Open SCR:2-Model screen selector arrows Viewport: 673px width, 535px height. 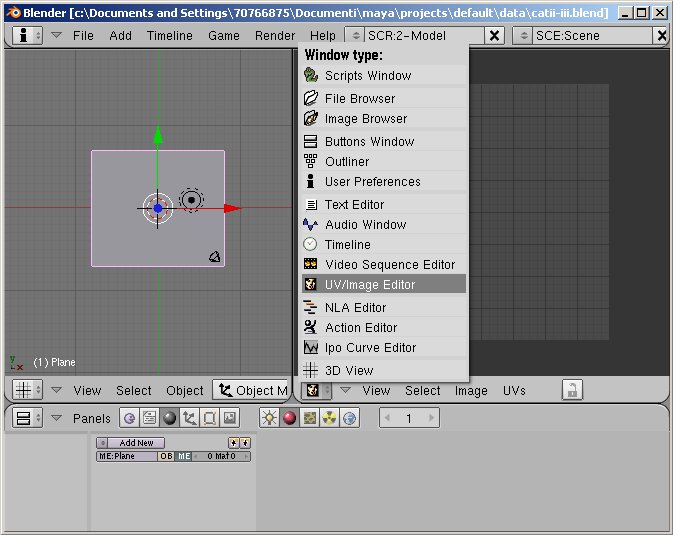pos(355,36)
